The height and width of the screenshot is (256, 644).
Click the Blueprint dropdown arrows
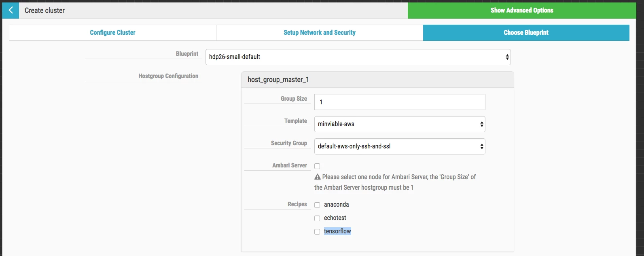[x=507, y=57]
